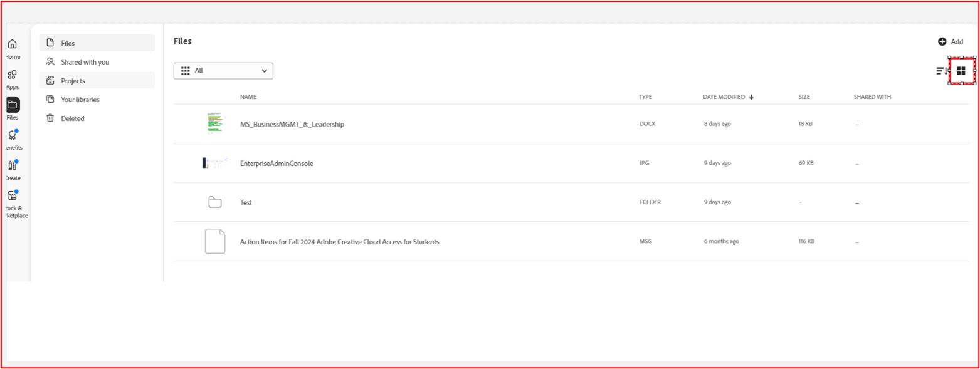980x369 pixels.
Task: Open the Test folder
Action: (x=246, y=202)
